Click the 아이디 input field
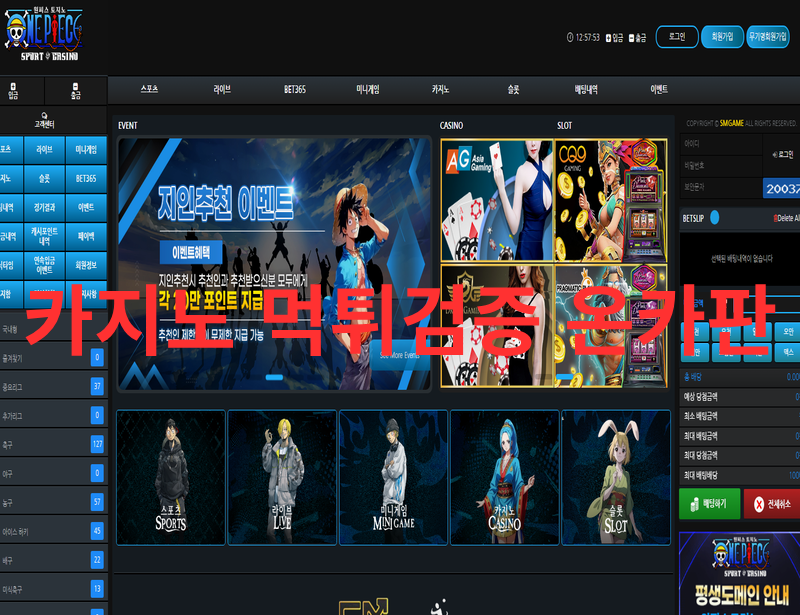Image resolution: width=800 pixels, height=615 pixels. (721, 144)
